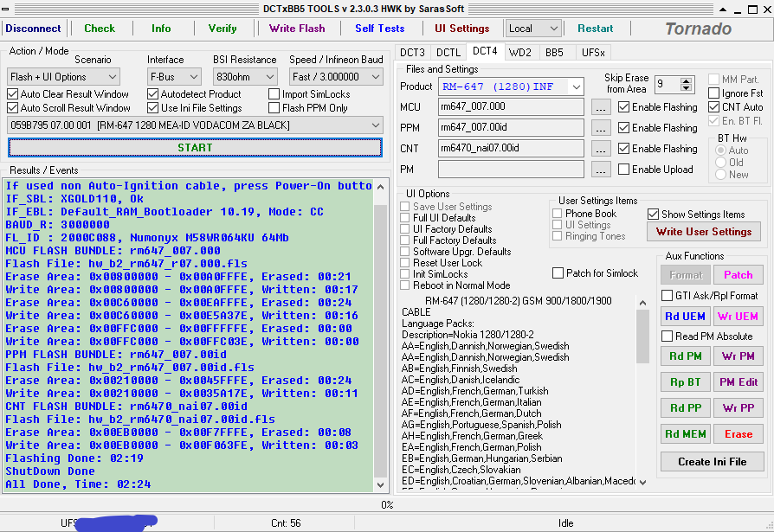774x532 pixels.
Task: Click Wr PM button
Action: [738, 356]
